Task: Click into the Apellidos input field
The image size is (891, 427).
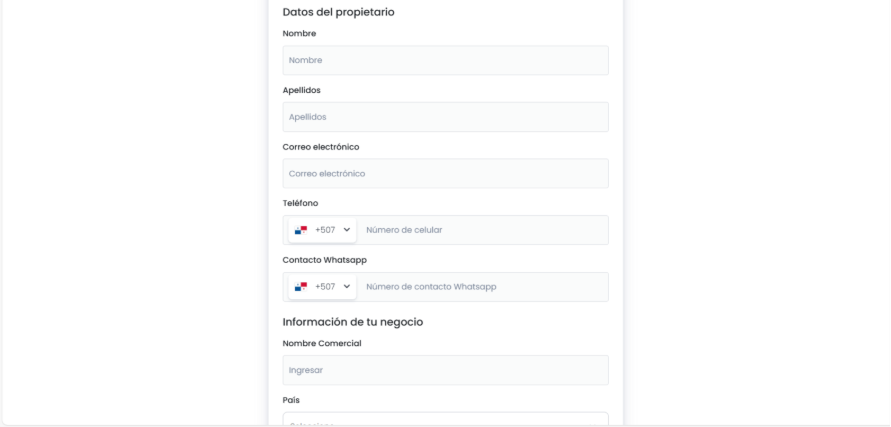Action: 445,117
